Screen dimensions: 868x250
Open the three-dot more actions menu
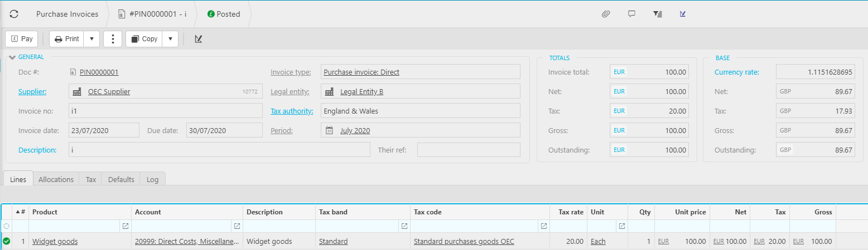pos(113,39)
